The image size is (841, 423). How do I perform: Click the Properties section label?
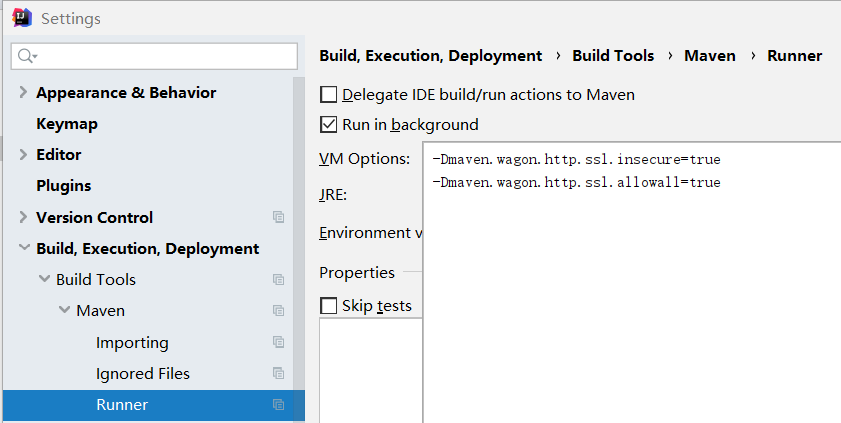tap(357, 272)
